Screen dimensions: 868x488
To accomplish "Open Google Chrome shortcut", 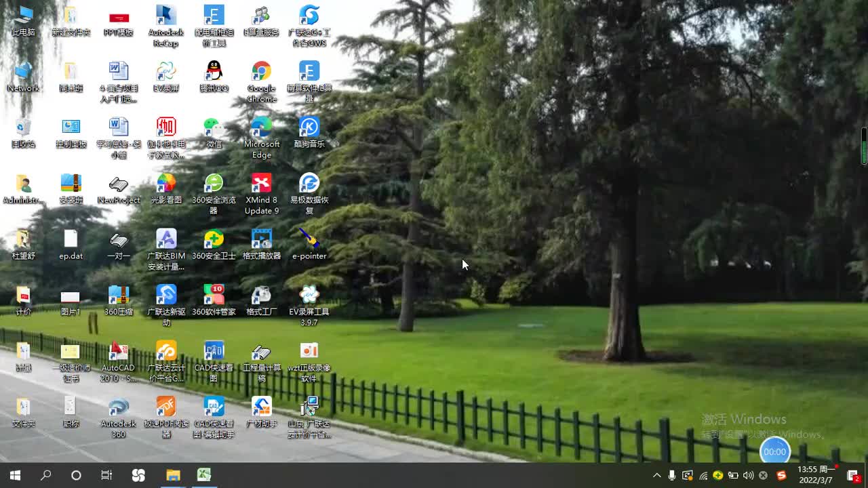I will coord(262,82).
